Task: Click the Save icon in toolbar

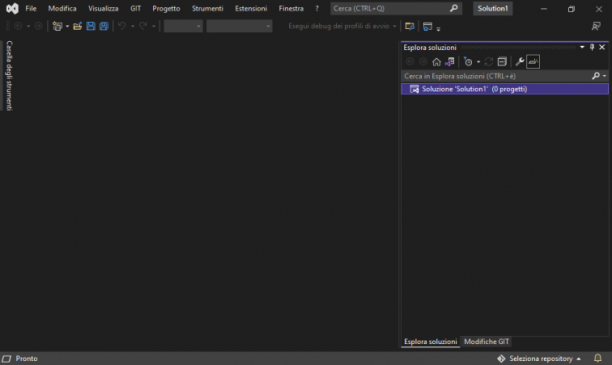Action: tap(91, 26)
